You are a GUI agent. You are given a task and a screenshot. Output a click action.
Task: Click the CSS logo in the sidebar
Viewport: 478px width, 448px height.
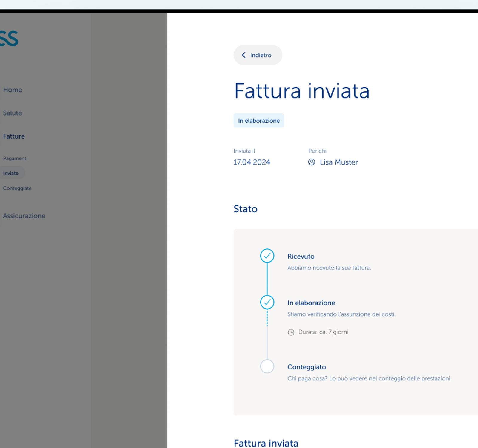coord(9,37)
